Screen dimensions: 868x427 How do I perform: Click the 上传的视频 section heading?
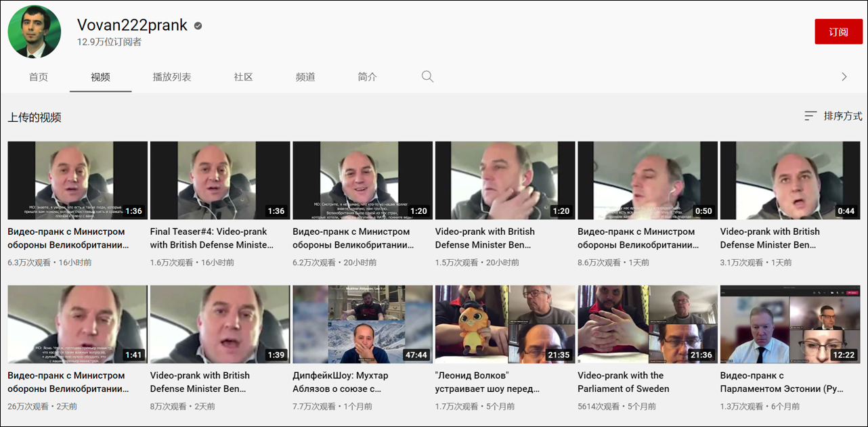coord(35,118)
